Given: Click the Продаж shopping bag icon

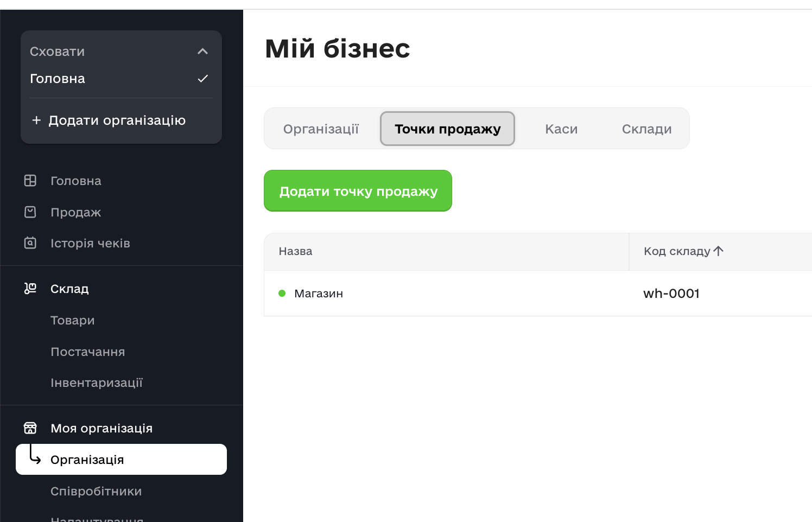Looking at the screenshot, I should (30, 212).
